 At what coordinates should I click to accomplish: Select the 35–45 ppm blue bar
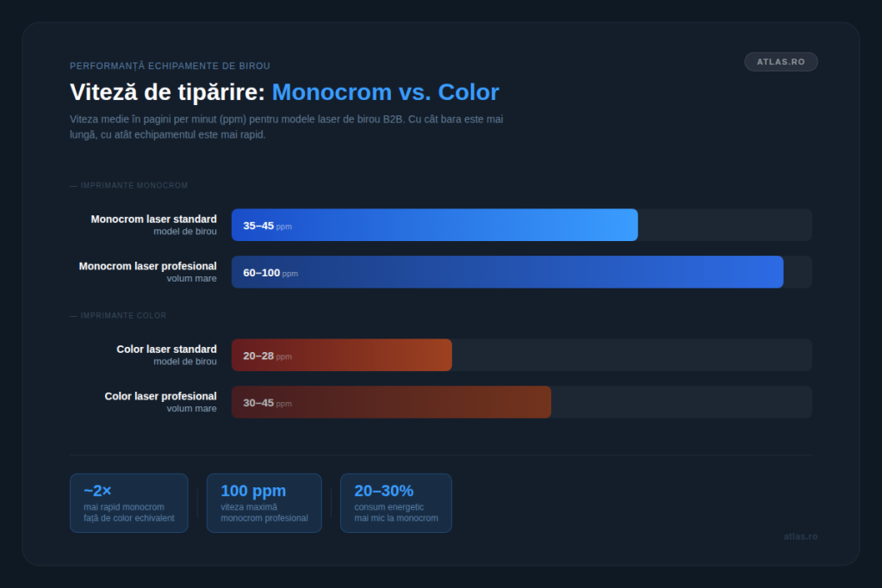tap(434, 225)
